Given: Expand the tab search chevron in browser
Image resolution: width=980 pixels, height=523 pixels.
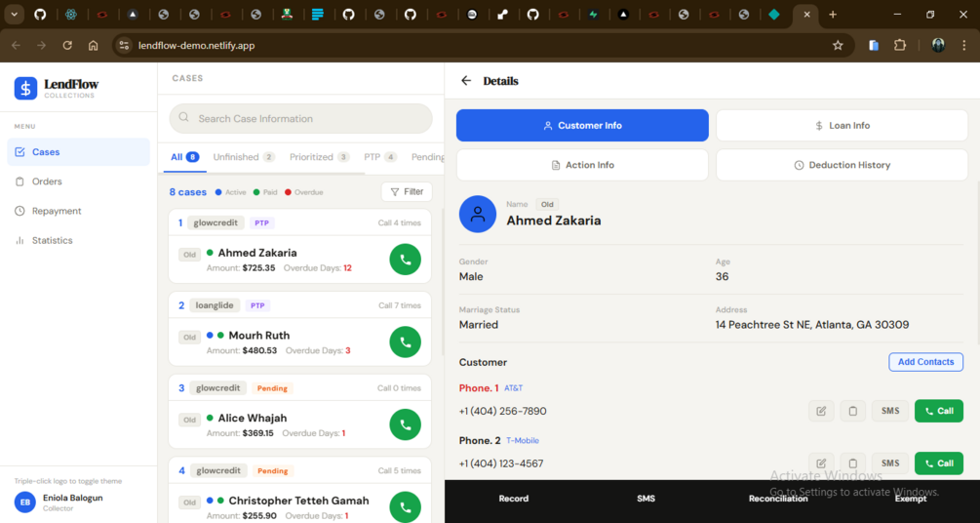Looking at the screenshot, I should click(14, 15).
